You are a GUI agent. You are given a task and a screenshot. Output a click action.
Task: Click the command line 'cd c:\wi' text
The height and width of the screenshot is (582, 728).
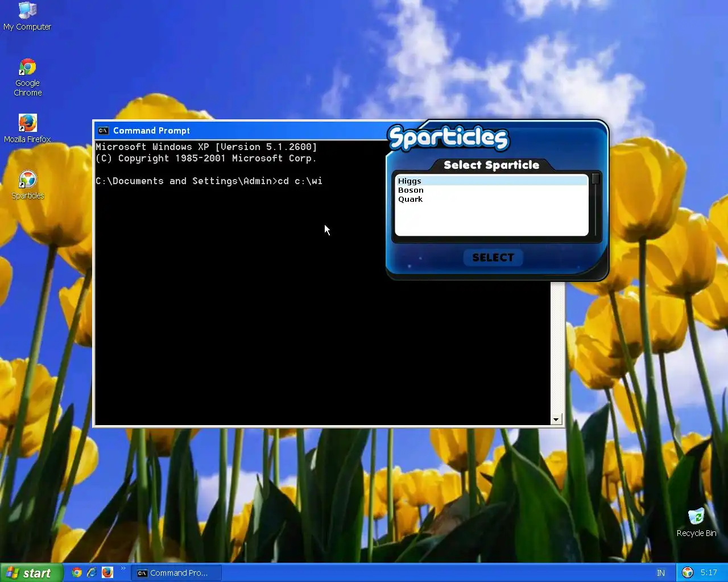(300, 181)
